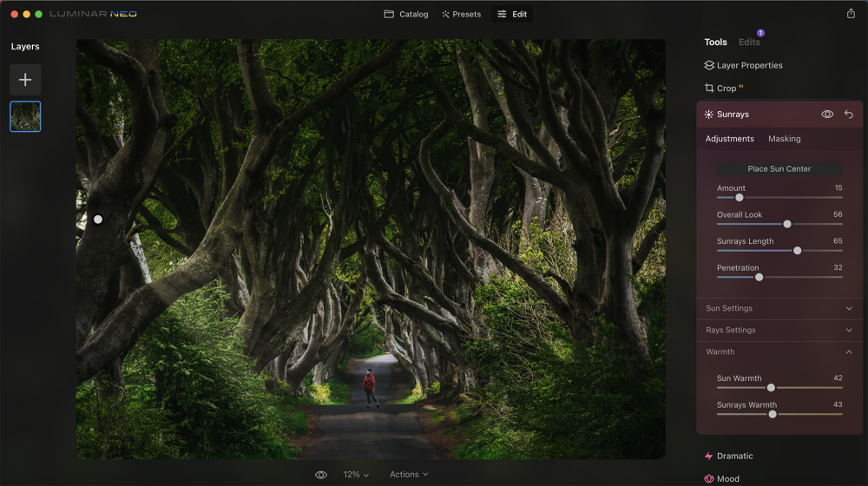868x486 pixels.
Task: Click the share/export icon at top right
Action: (x=851, y=13)
